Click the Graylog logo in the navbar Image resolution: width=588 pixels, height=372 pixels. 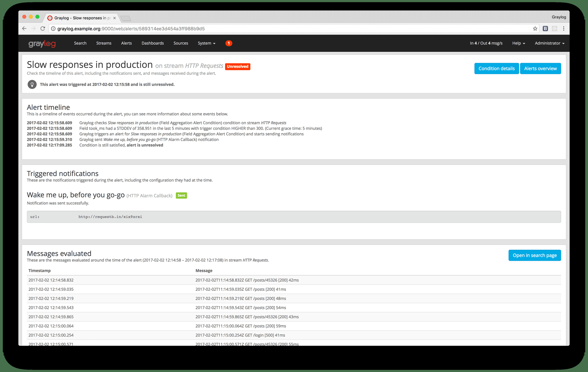[x=42, y=44]
